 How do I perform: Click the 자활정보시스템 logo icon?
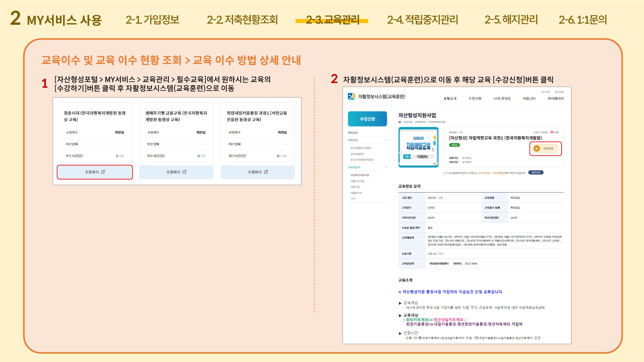(x=351, y=96)
